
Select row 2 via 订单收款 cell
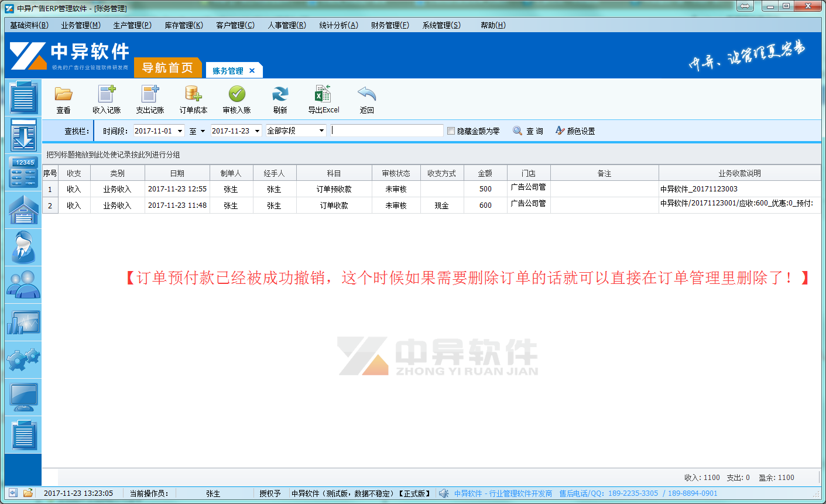coord(334,205)
